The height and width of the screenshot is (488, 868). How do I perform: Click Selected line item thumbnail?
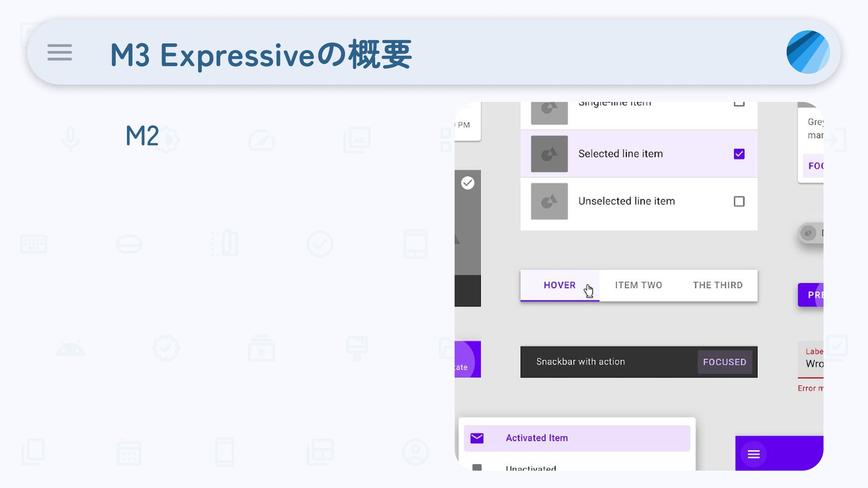click(x=549, y=154)
